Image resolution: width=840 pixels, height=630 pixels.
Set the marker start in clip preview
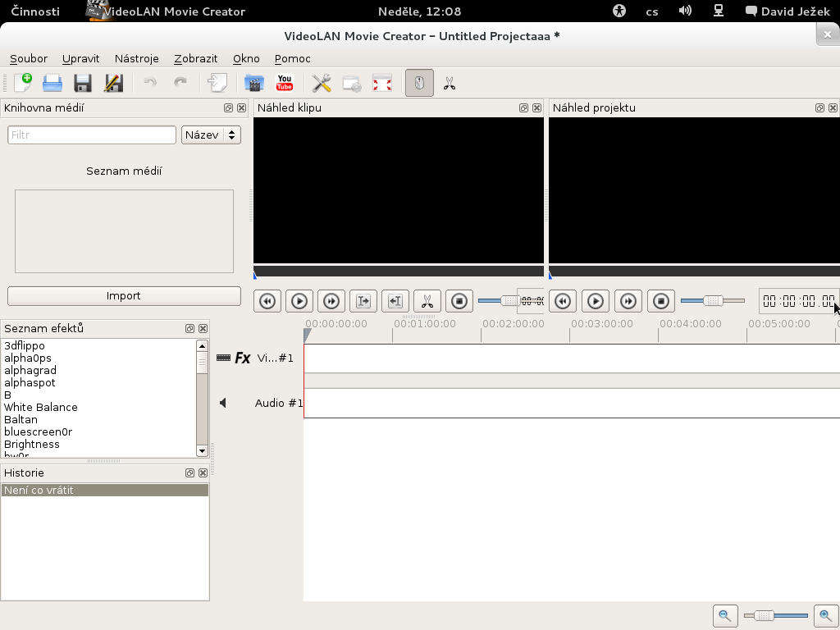[363, 301]
